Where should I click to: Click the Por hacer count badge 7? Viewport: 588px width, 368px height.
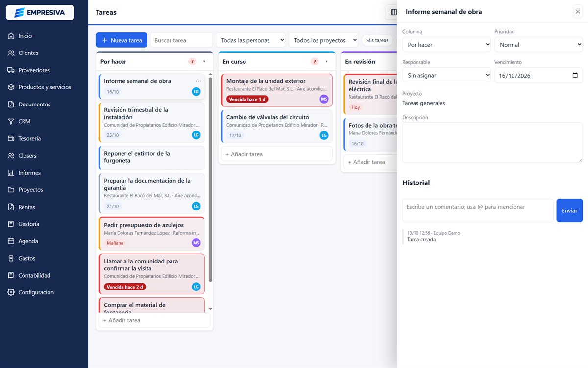coord(192,62)
